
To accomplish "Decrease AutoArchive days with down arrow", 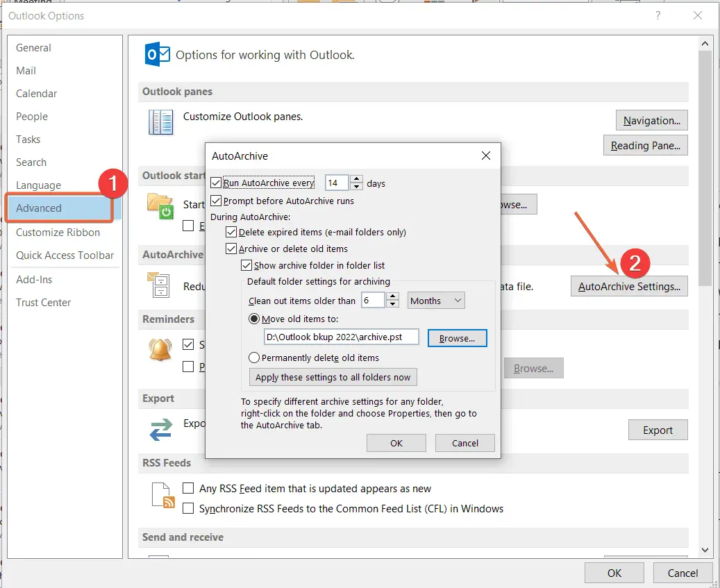I will pos(357,186).
